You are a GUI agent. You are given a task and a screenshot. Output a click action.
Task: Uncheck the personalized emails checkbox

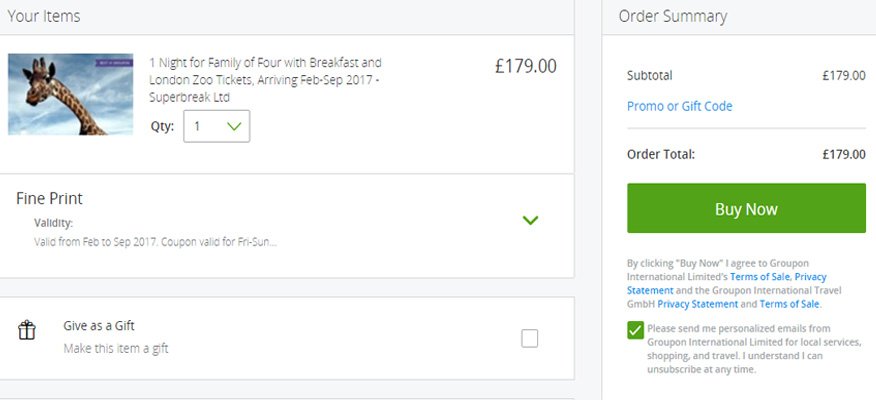click(635, 330)
